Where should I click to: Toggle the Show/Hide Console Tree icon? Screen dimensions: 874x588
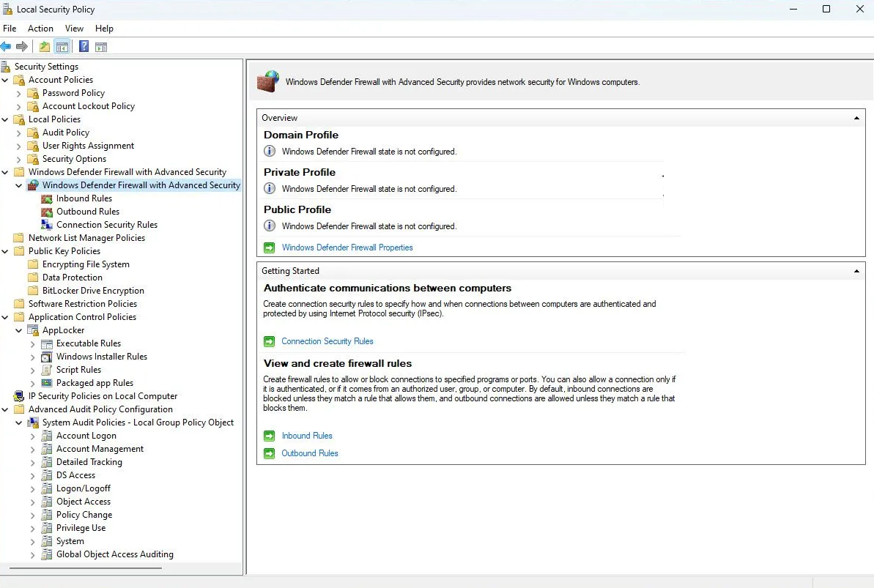pyautogui.click(x=62, y=47)
